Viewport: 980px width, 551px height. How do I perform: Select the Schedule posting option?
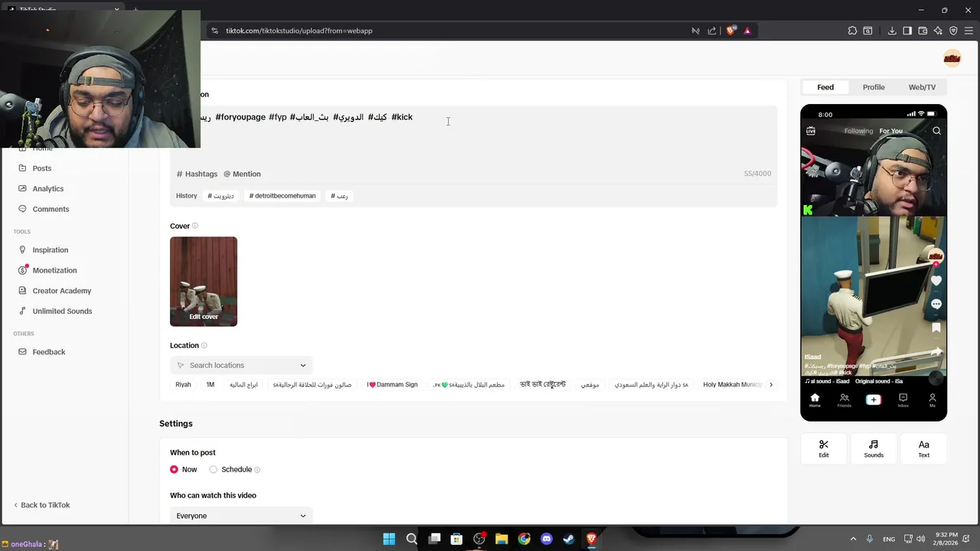click(214, 470)
